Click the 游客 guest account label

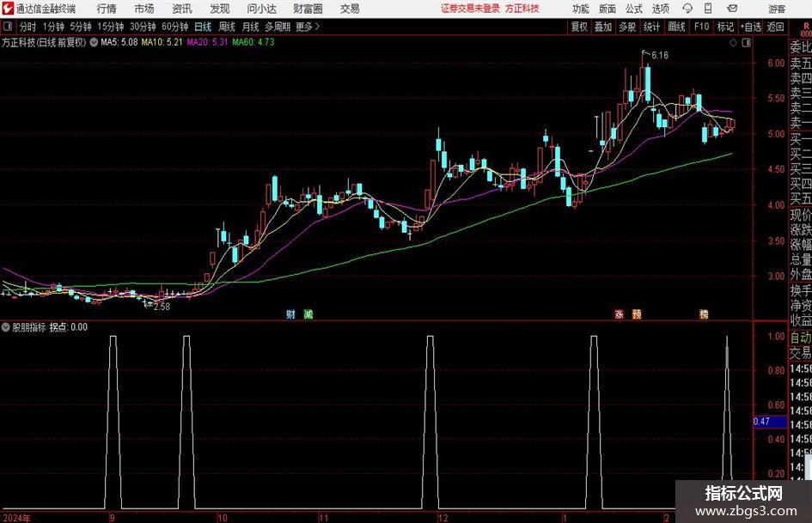point(777,9)
